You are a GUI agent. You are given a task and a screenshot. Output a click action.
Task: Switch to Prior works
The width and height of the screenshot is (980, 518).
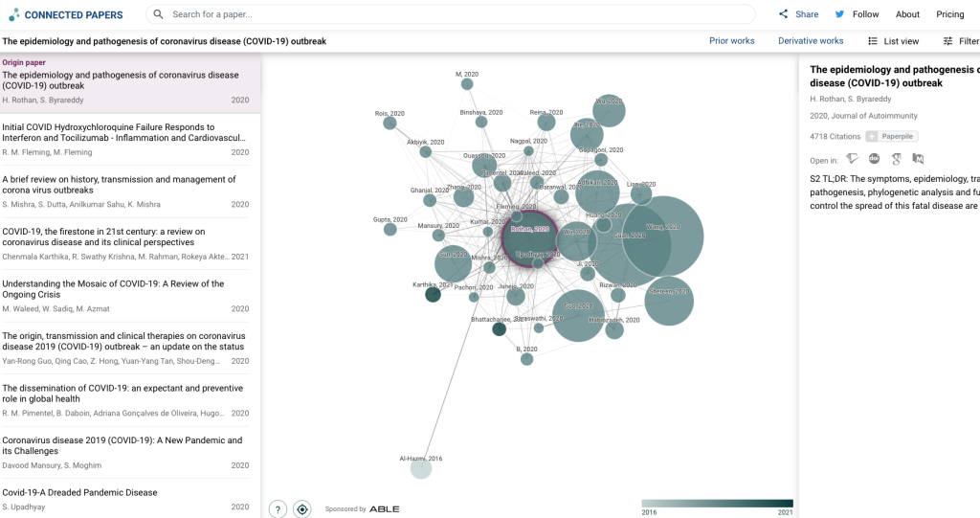731,41
